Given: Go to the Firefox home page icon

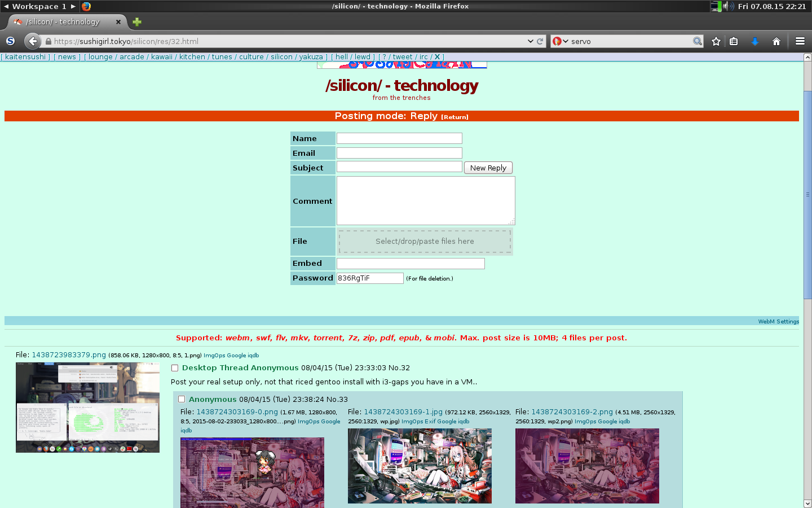Looking at the screenshot, I should 776,41.
